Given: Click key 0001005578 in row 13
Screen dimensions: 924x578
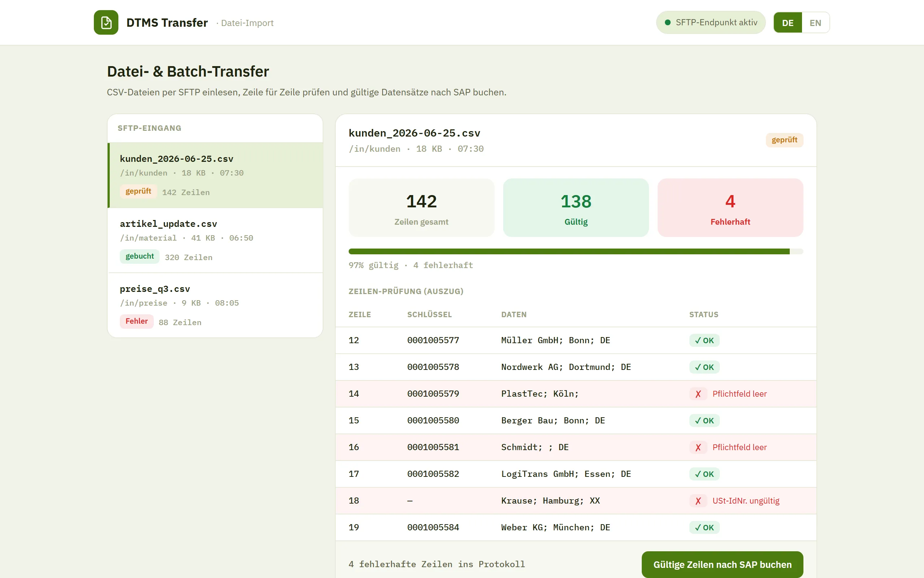Looking at the screenshot, I should pos(433,367).
